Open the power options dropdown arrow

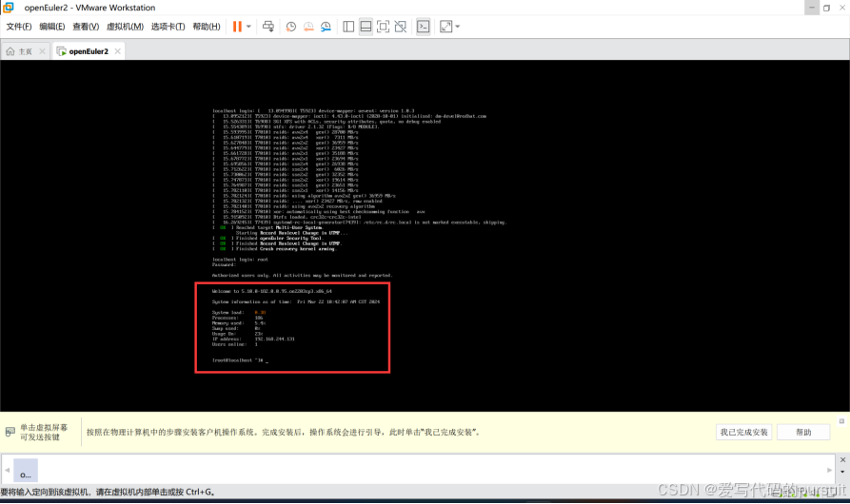coord(248,27)
